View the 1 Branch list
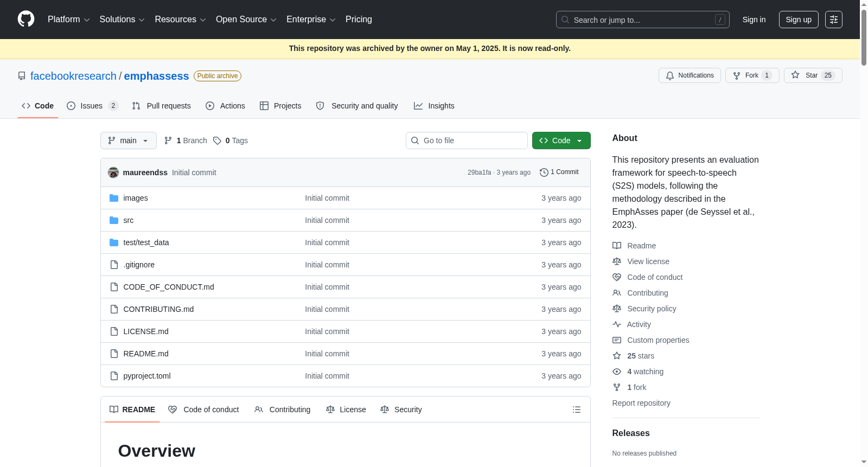This screenshot has width=868, height=467. 186,140
